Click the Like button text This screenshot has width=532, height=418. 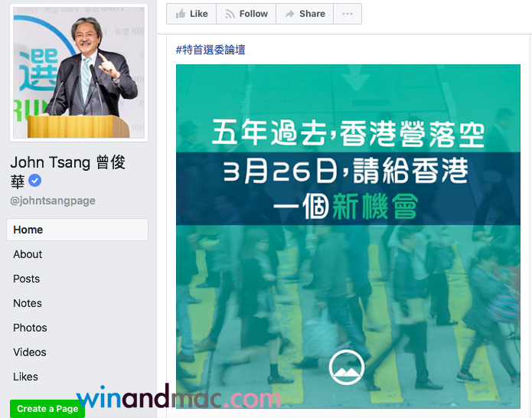[199, 14]
